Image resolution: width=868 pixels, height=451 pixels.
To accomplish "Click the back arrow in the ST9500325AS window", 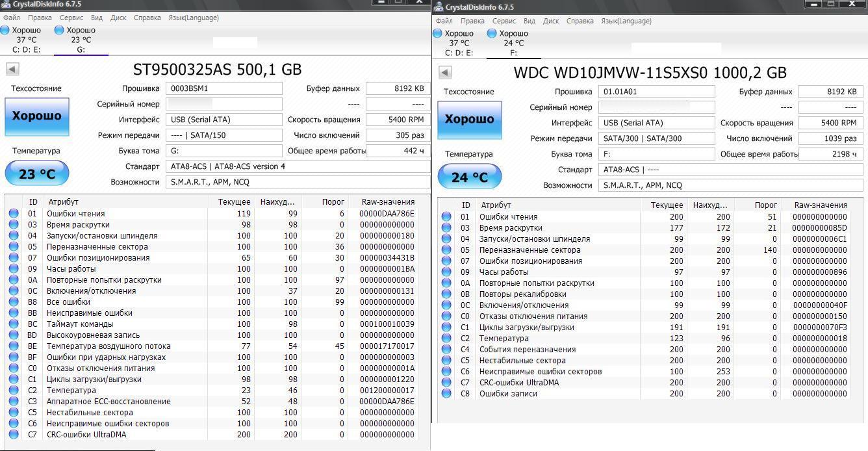I will pos(12,70).
